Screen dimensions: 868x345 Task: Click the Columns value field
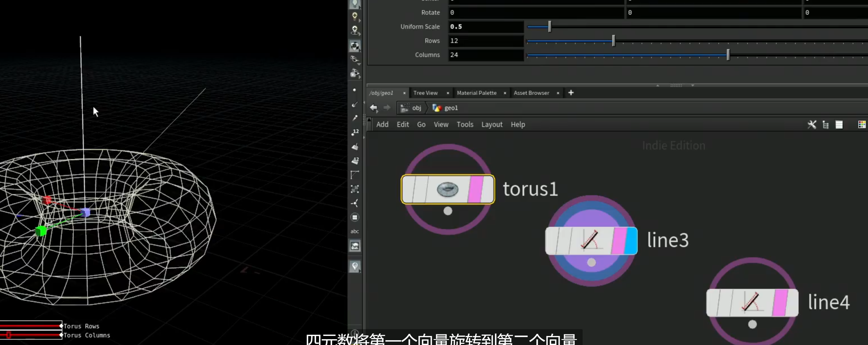click(486, 55)
